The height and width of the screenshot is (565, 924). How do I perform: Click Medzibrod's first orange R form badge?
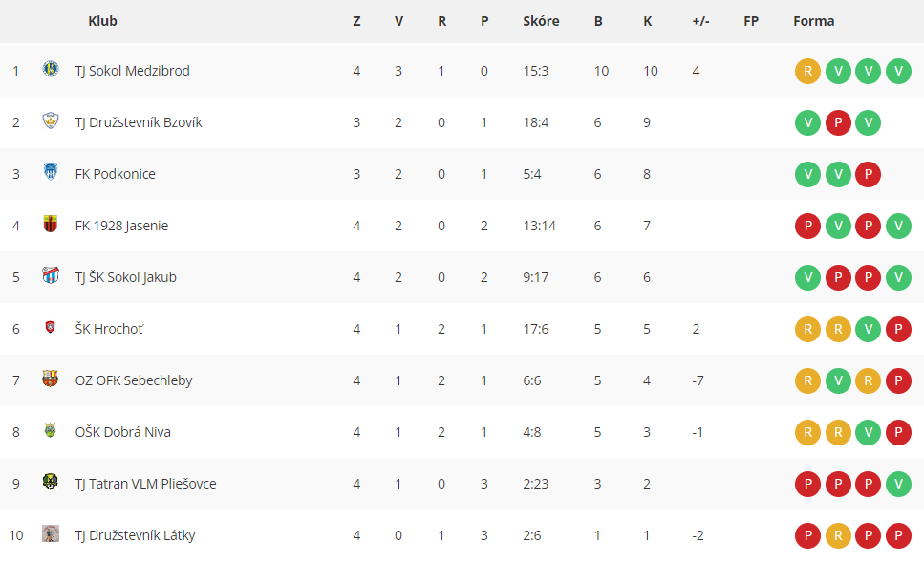(808, 72)
